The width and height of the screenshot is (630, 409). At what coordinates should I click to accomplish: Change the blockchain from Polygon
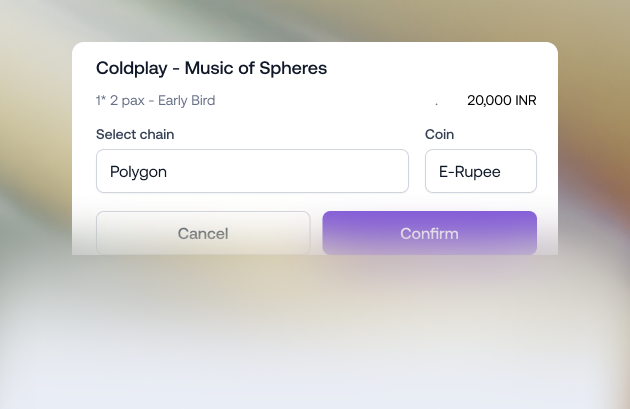pos(252,171)
